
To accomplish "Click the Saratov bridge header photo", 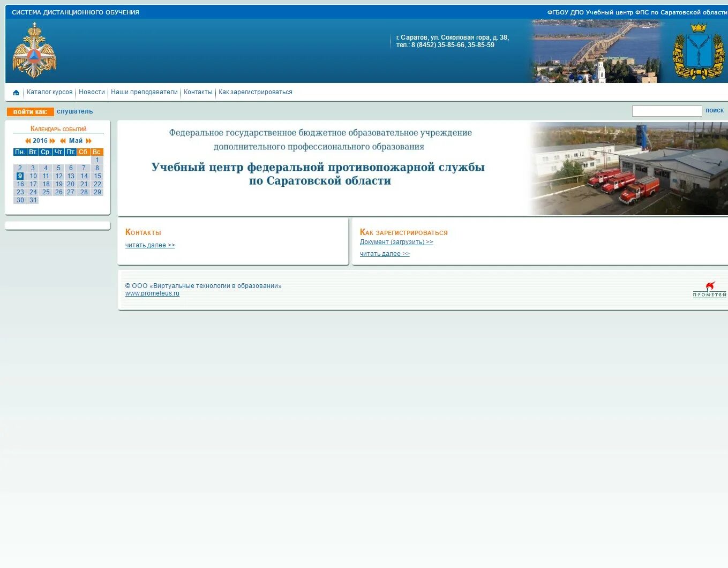I will point(596,51).
